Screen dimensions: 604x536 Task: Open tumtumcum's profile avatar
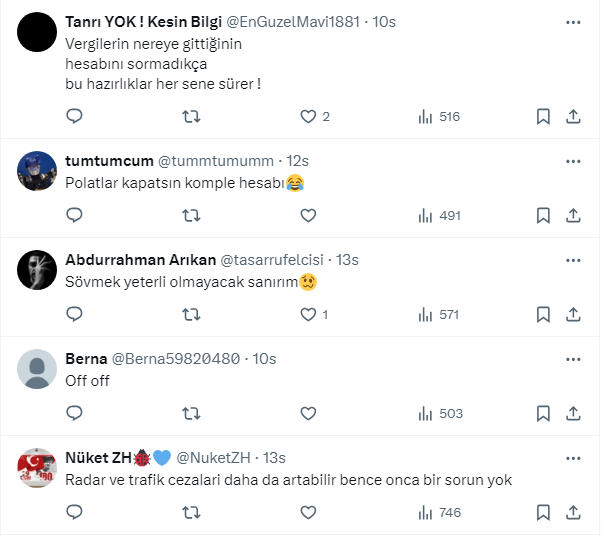37,171
